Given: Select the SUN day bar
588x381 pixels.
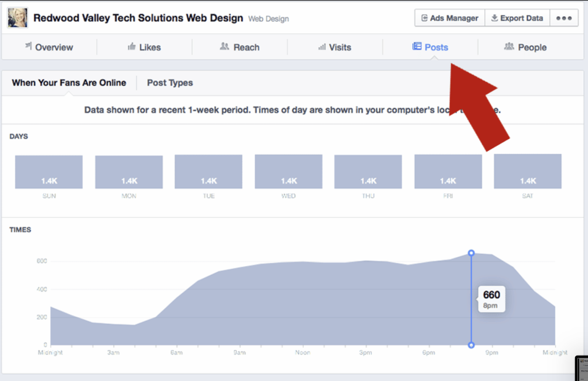Looking at the screenshot, I should tap(49, 172).
